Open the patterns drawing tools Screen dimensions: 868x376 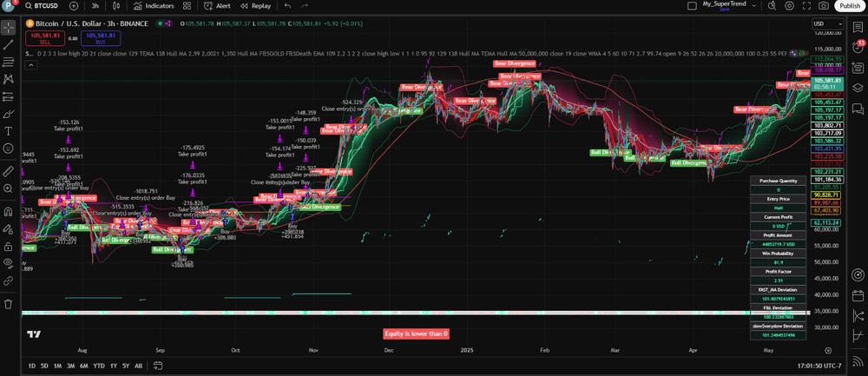(9, 79)
